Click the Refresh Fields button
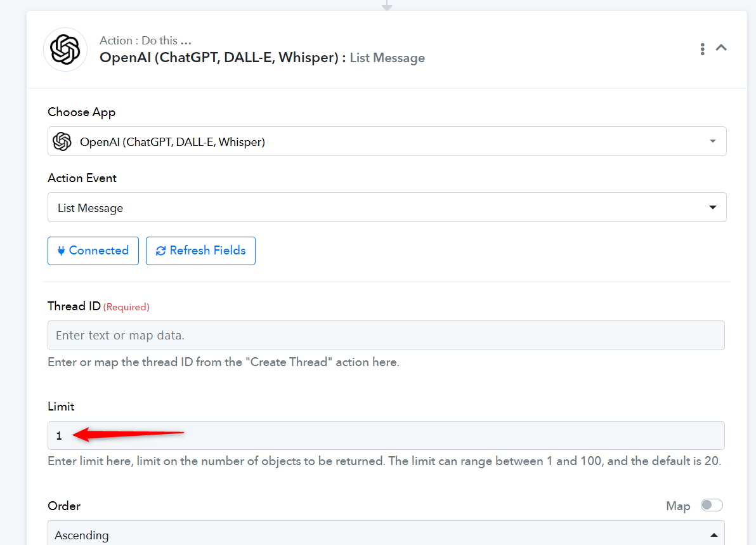Image resolution: width=756 pixels, height=545 pixels. (200, 251)
